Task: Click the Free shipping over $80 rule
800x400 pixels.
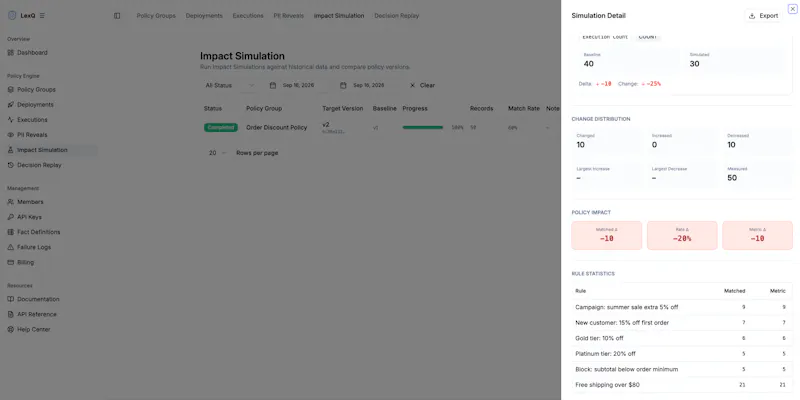Action: point(607,385)
